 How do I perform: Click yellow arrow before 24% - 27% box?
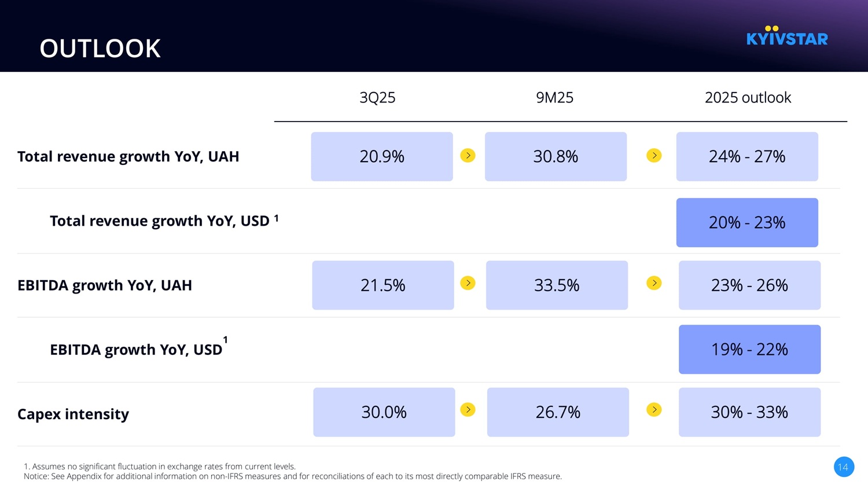(654, 156)
